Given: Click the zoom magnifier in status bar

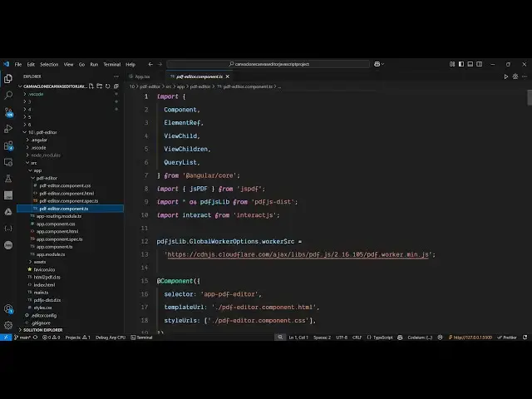Looking at the screenshot, I should [280, 337].
